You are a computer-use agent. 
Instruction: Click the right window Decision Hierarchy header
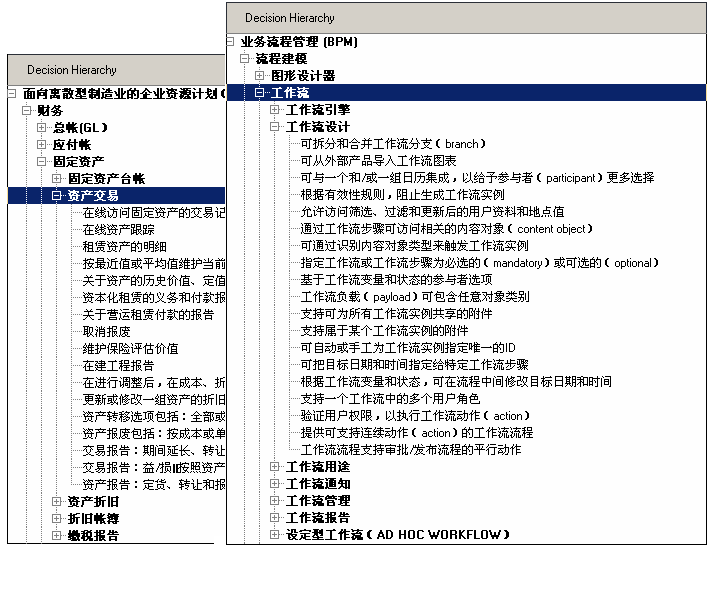(x=466, y=18)
